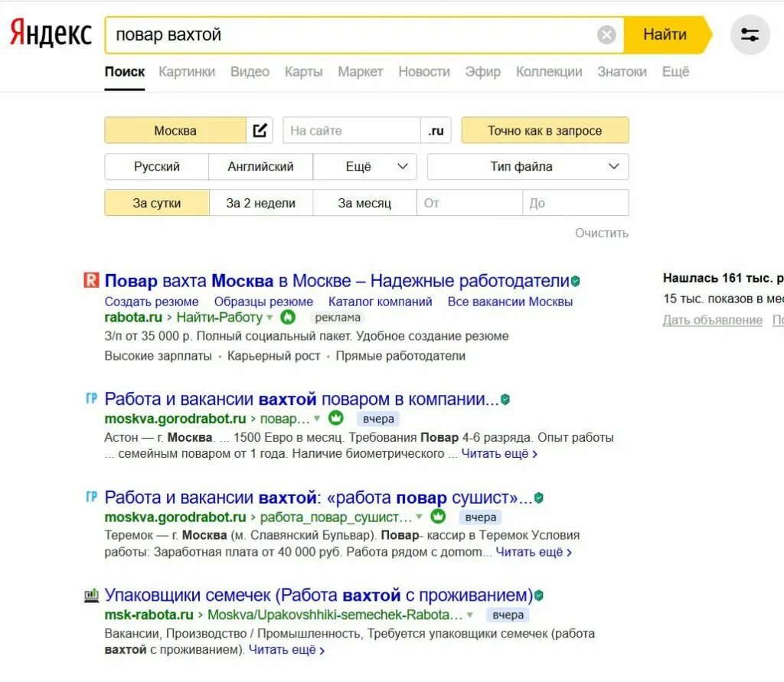Select the Поиск tab
This screenshot has width=784, height=682.
(125, 71)
